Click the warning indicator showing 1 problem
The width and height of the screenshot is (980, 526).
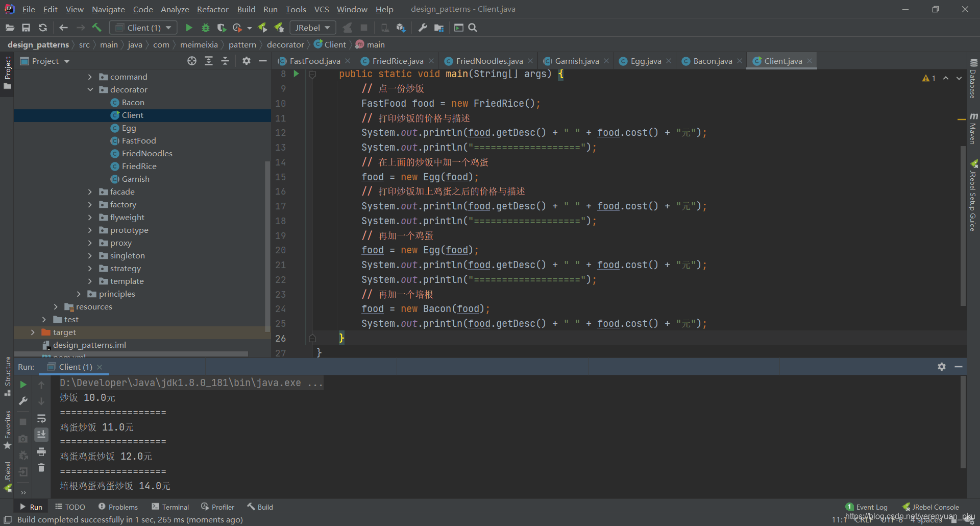point(929,78)
